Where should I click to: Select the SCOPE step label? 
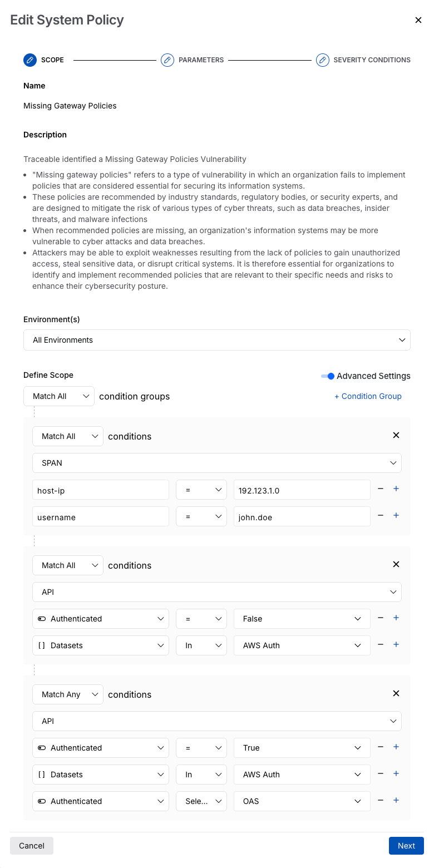coord(52,60)
